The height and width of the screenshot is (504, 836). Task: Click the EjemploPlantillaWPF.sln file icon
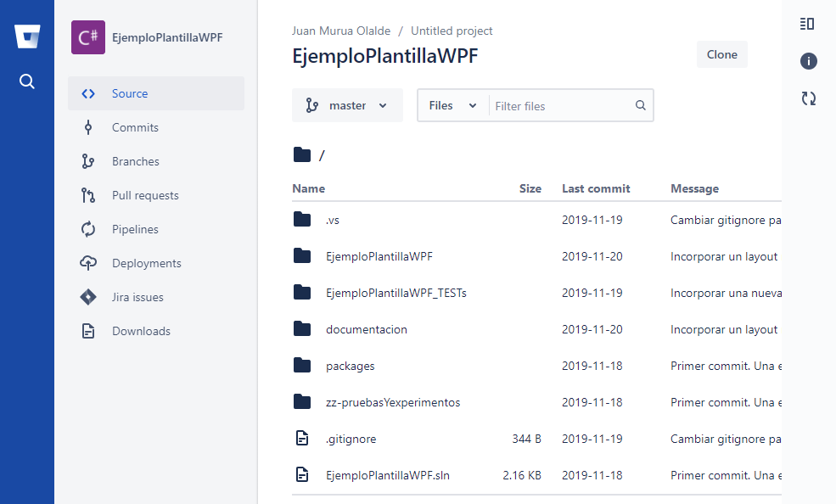point(302,474)
